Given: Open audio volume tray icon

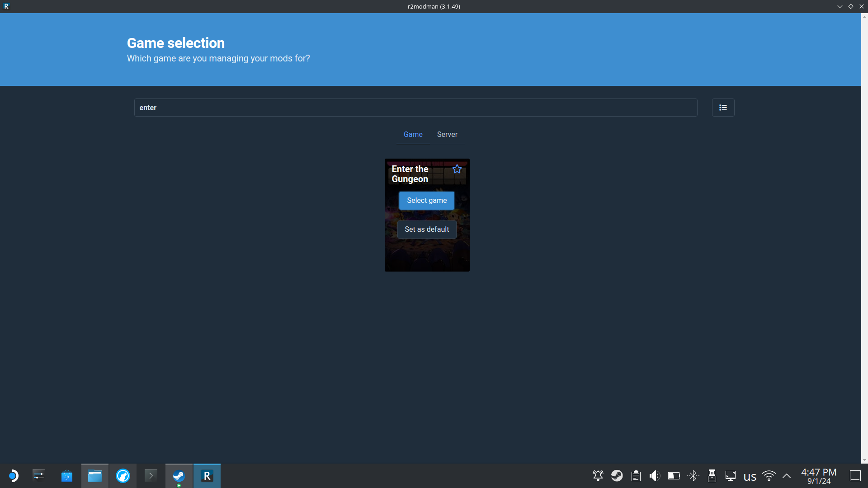Looking at the screenshot, I should tap(655, 476).
